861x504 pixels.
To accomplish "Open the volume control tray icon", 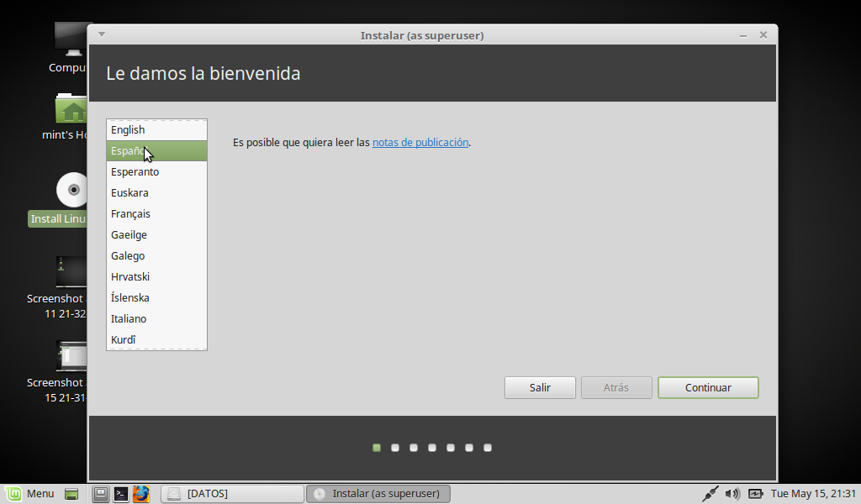I will 732,494.
